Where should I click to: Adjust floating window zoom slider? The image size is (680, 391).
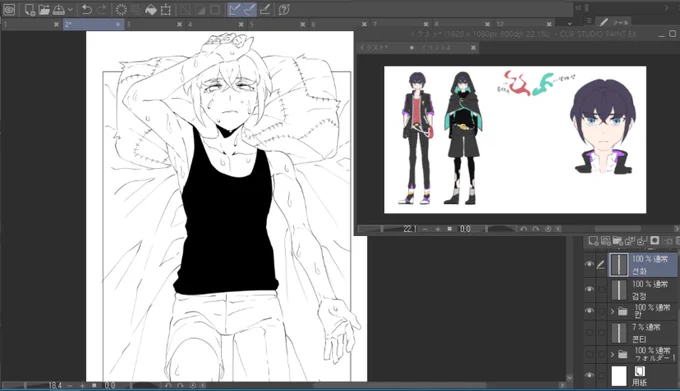[x=381, y=229]
